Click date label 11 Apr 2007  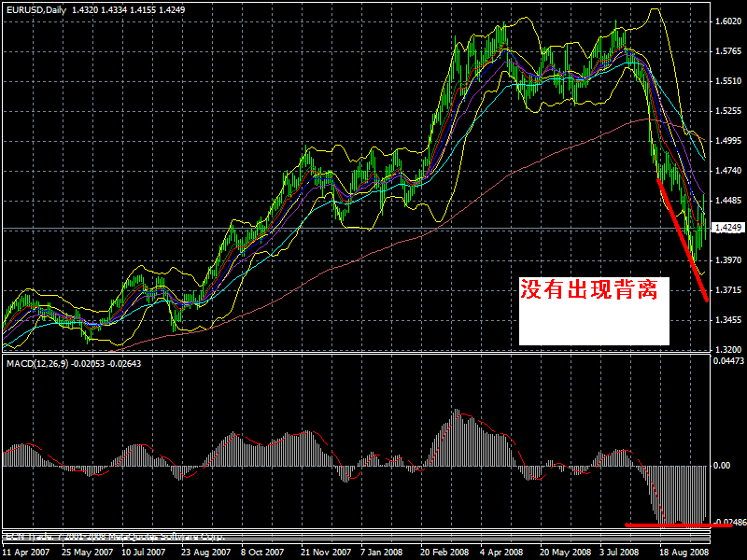tap(26, 553)
